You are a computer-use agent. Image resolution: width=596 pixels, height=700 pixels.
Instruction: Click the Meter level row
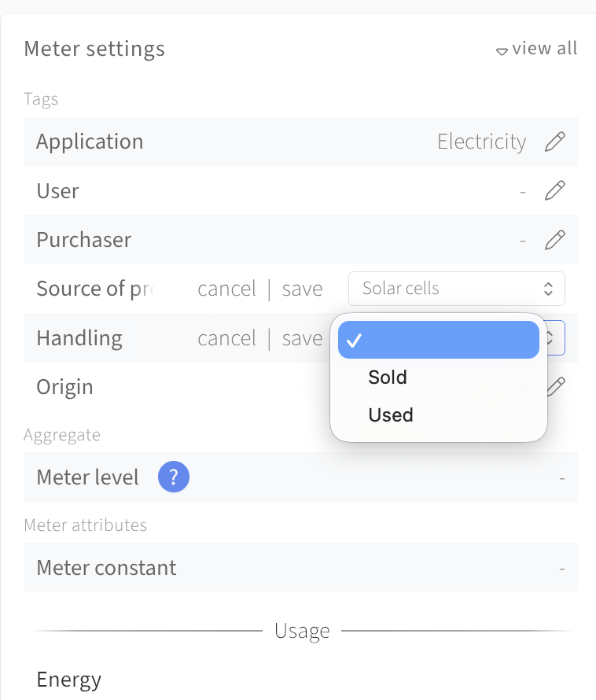(x=300, y=477)
